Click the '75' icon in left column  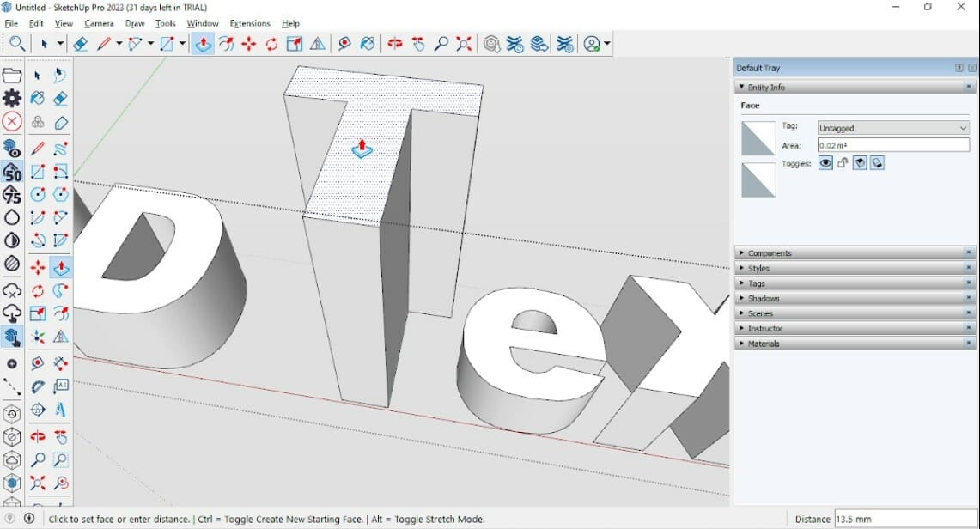pos(12,194)
